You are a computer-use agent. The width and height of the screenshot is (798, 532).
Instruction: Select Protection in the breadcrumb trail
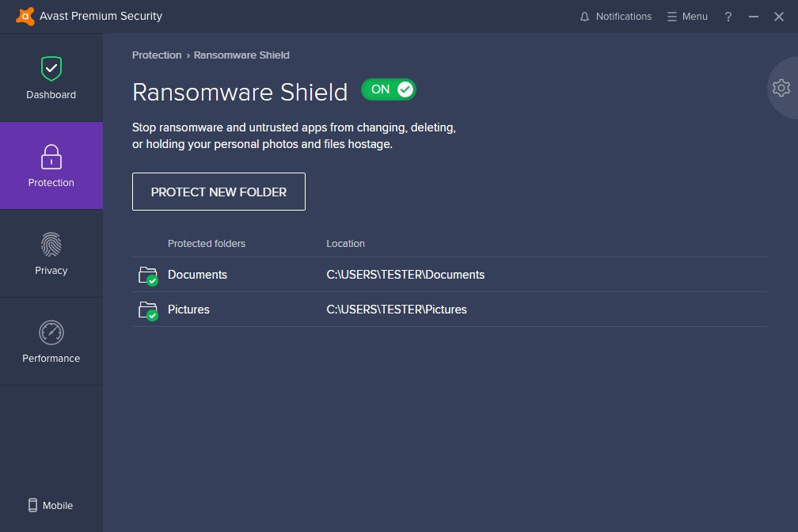(x=157, y=55)
